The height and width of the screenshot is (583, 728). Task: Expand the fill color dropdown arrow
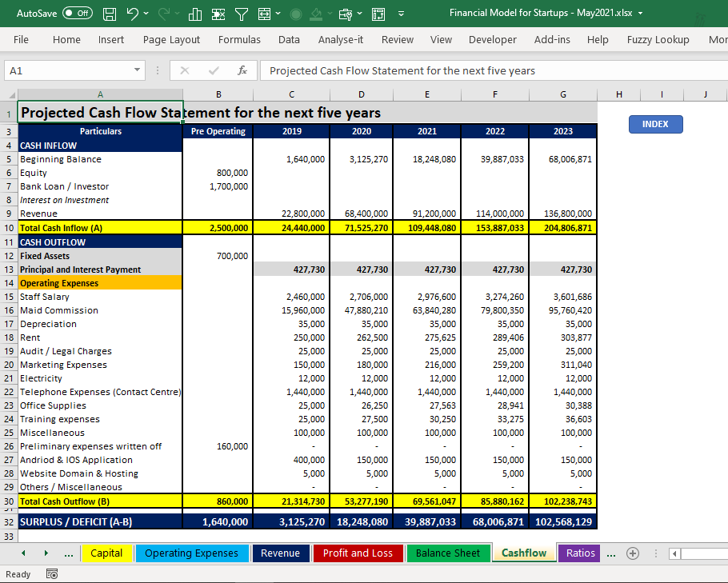(330, 14)
